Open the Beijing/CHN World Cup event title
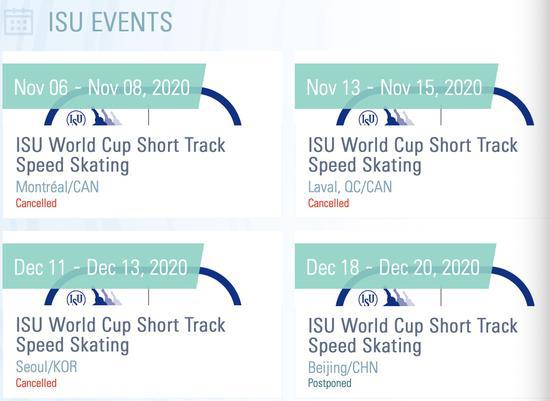The width and height of the screenshot is (550, 401). [413, 336]
